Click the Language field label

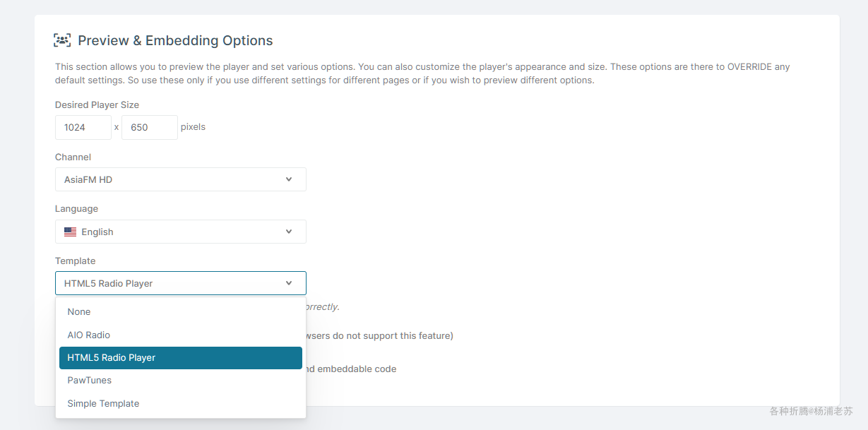(76, 208)
